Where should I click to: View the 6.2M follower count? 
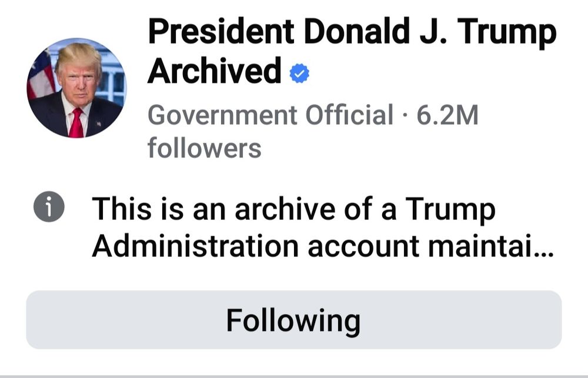pyautogui.click(x=447, y=115)
